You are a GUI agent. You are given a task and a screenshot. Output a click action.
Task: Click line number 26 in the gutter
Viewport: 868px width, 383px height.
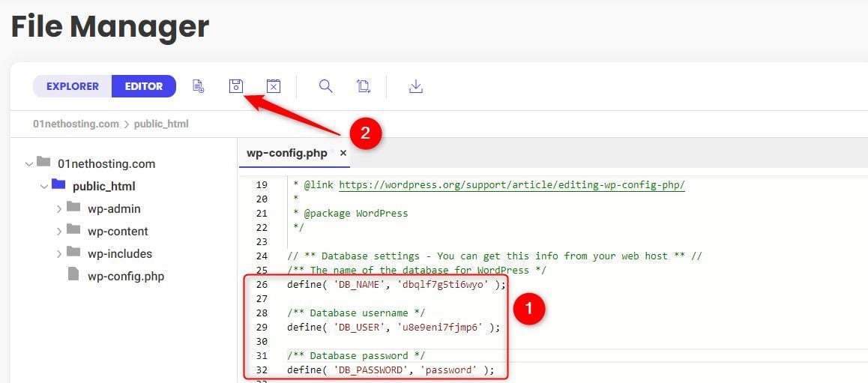click(262, 285)
